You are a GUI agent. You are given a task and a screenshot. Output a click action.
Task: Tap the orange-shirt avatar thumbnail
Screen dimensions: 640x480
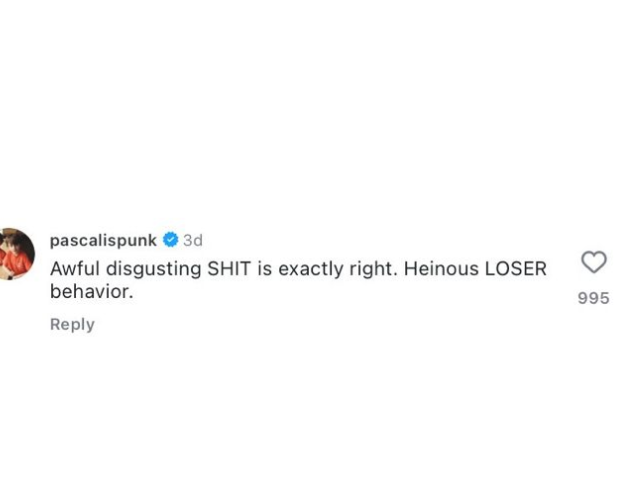click(17, 254)
